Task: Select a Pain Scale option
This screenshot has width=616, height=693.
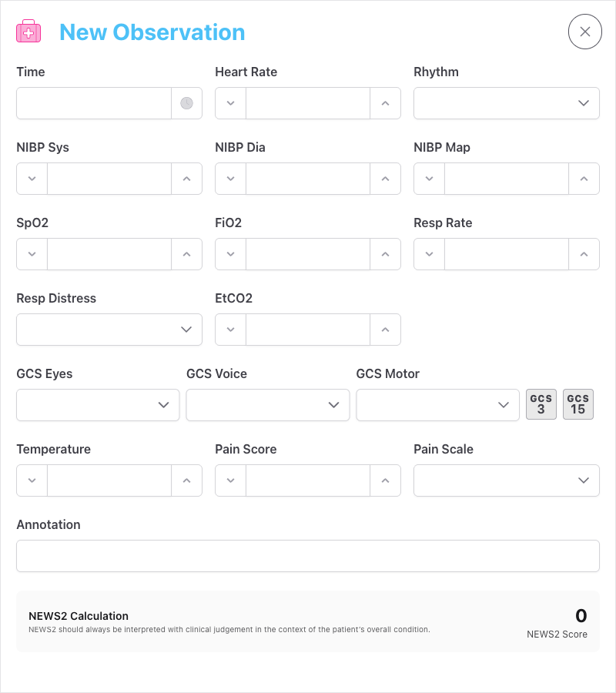Action: [x=506, y=480]
